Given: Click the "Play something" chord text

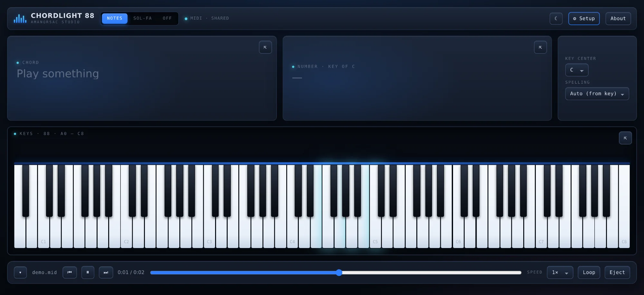Looking at the screenshot, I should point(58,74).
